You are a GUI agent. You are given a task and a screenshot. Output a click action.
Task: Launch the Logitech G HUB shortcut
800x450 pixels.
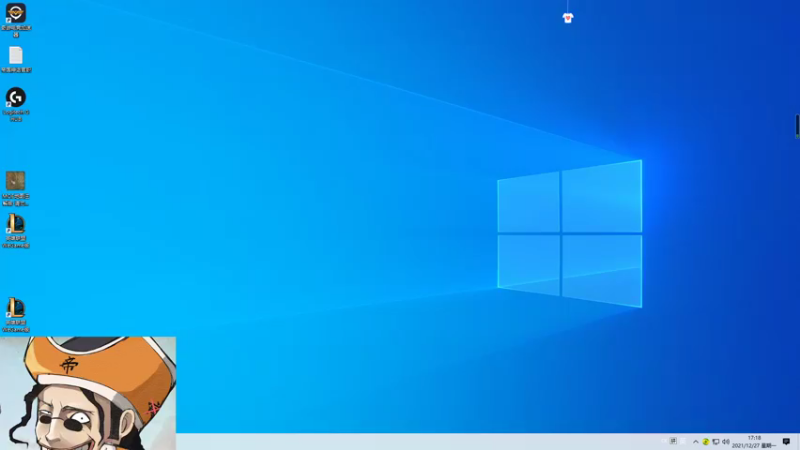pyautogui.click(x=16, y=104)
